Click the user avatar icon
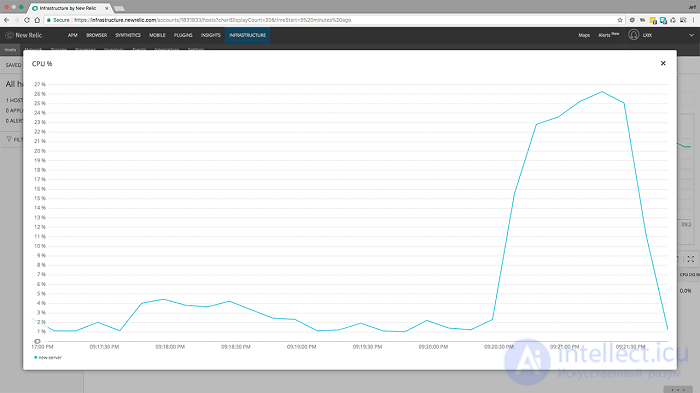This screenshot has height=393, width=700. pyautogui.click(x=633, y=35)
